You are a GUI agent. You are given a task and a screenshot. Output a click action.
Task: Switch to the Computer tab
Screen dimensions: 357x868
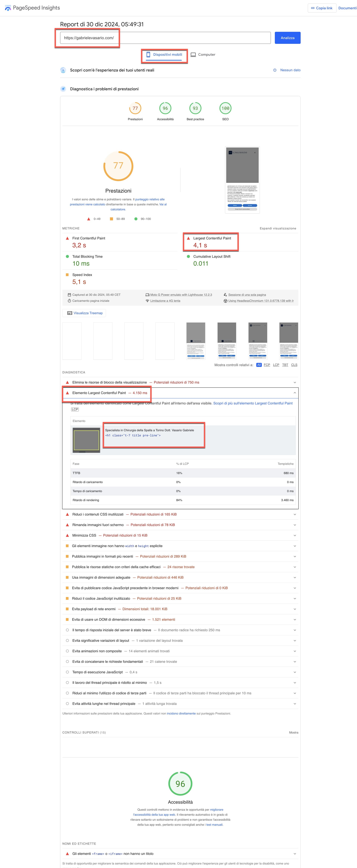pos(203,55)
